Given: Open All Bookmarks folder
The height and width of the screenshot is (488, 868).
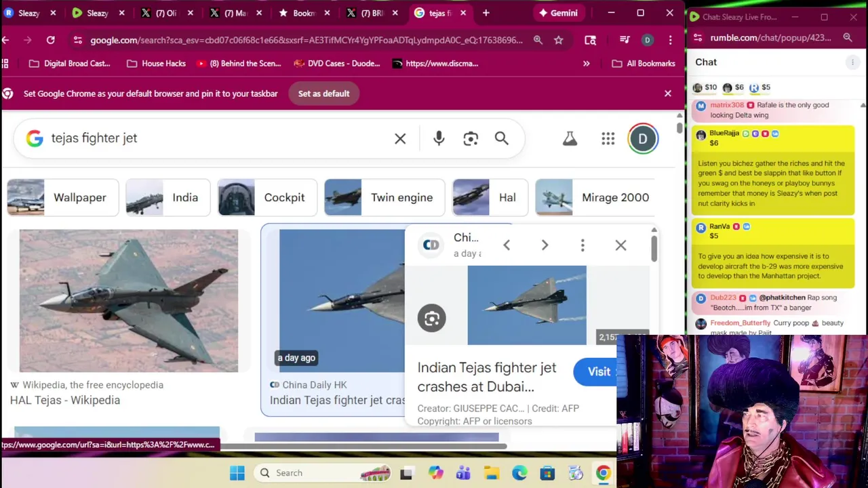Looking at the screenshot, I should click(x=644, y=63).
